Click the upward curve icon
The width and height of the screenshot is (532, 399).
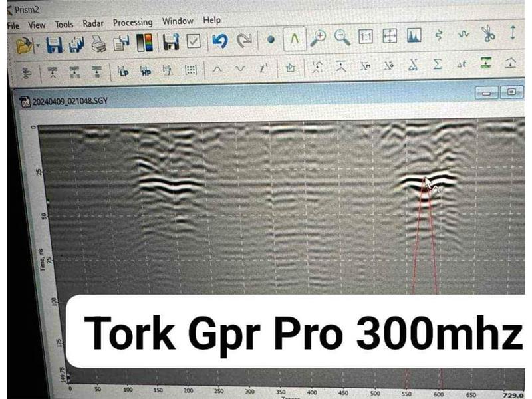pos(217,69)
